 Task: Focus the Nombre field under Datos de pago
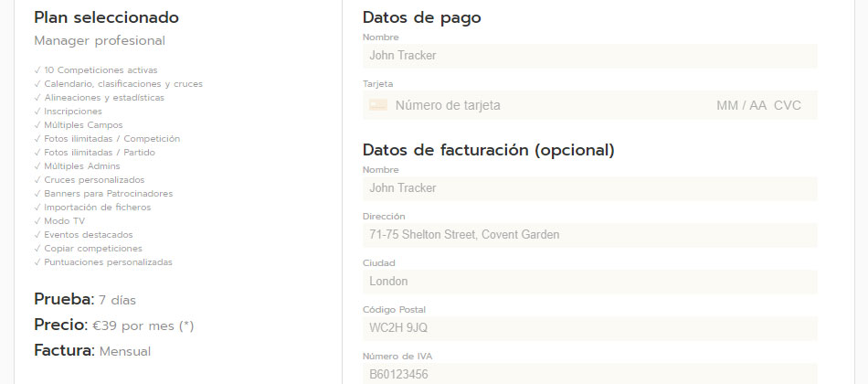pyautogui.click(x=589, y=56)
